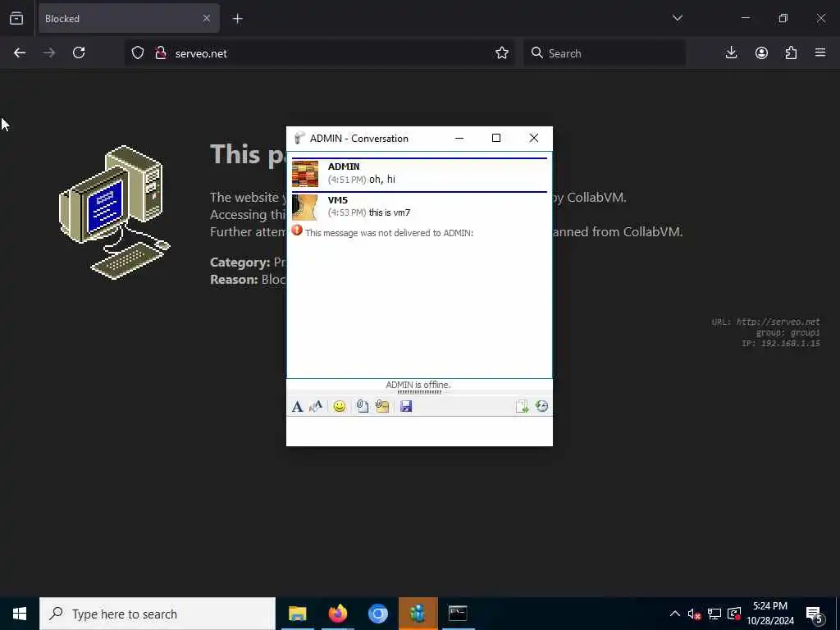Click the taskbar search box
The height and width of the screenshot is (630, 840).
coord(157,614)
